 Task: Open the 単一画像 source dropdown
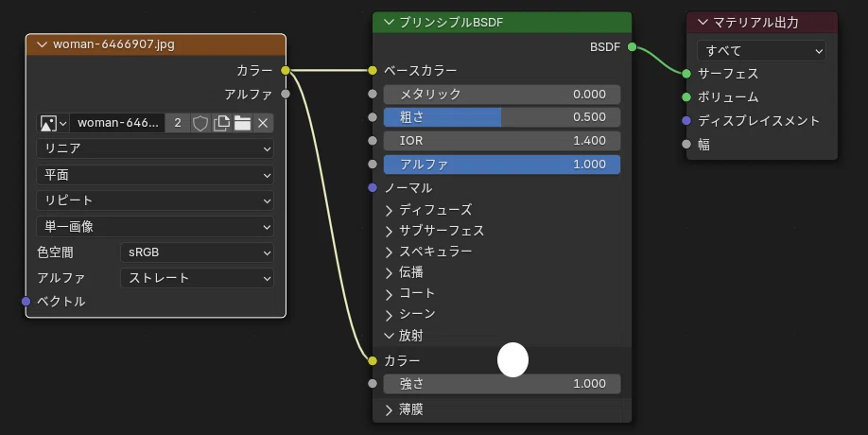[155, 226]
